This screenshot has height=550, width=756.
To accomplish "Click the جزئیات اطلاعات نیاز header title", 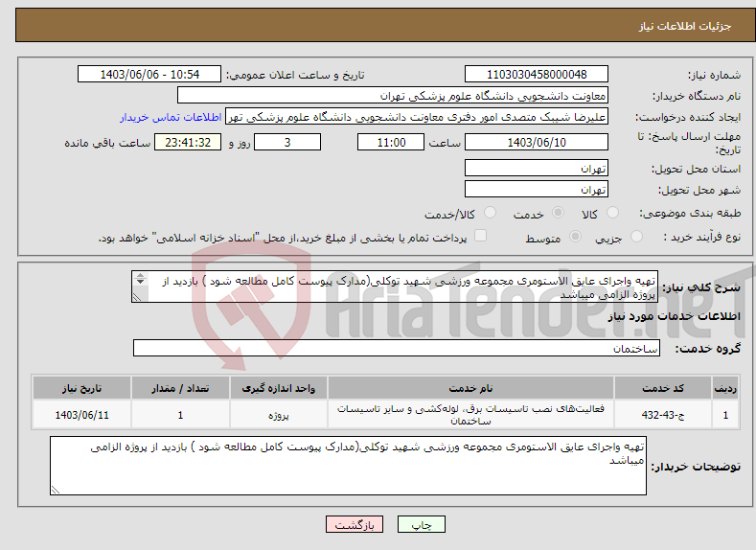I will [685, 26].
